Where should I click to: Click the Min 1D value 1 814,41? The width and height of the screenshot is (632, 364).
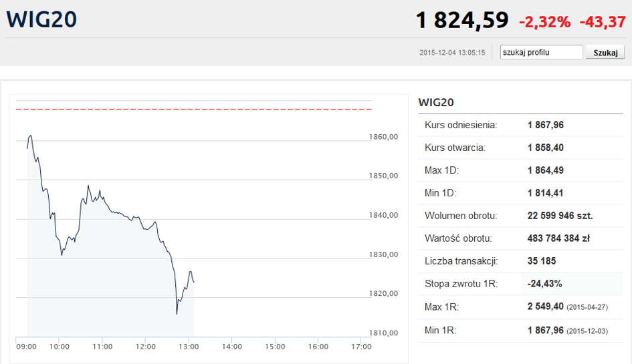(x=545, y=193)
